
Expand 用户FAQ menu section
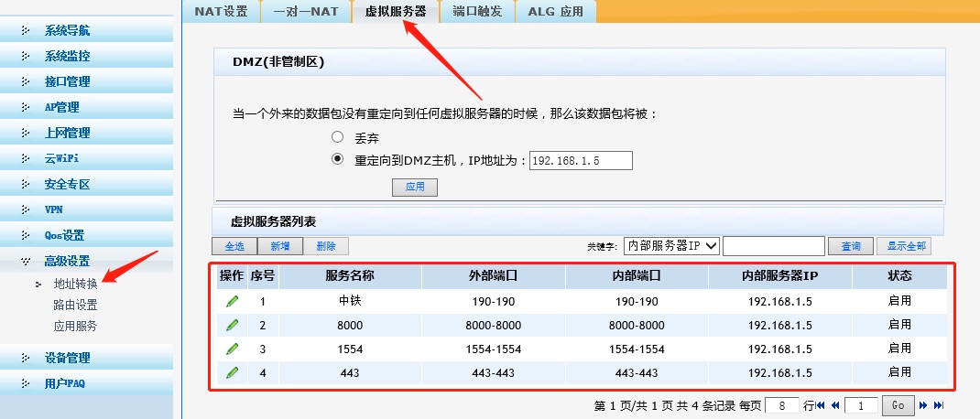click(x=86, y=383)
